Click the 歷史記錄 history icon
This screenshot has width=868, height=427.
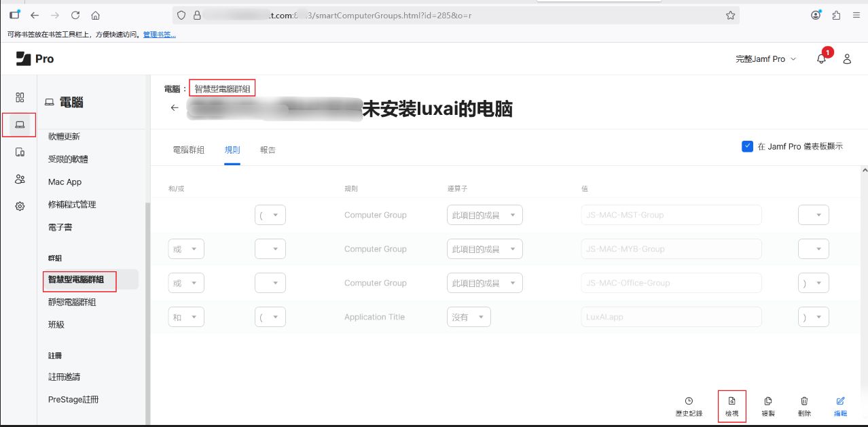point(689,401)
